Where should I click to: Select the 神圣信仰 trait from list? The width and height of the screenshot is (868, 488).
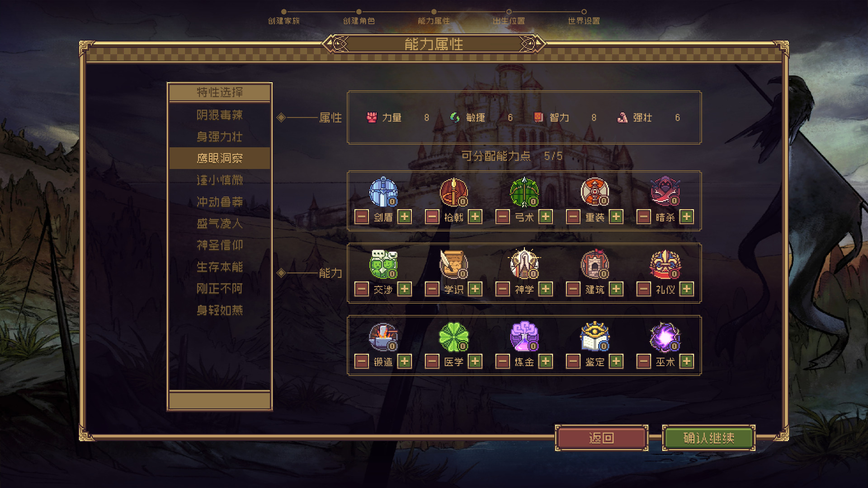tap(220, 245)
